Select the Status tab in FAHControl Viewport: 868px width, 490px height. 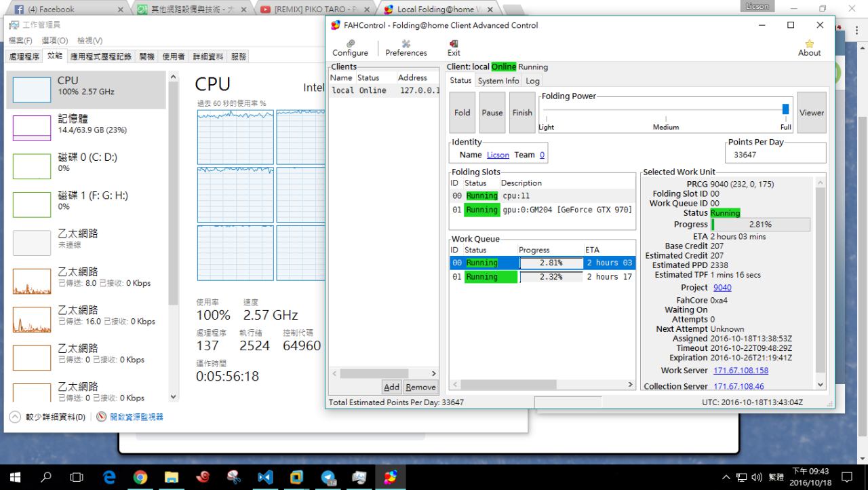[x=460, y=80]
